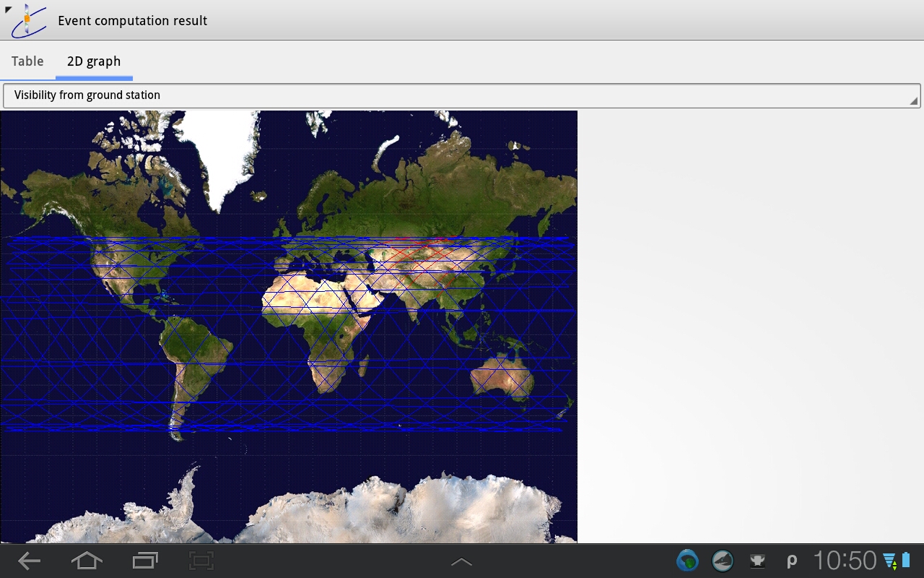Image resolution: width=924 pixels, height=578 pixels.
Task: Tap the Android robot notification icon
Action: point(757,561)
